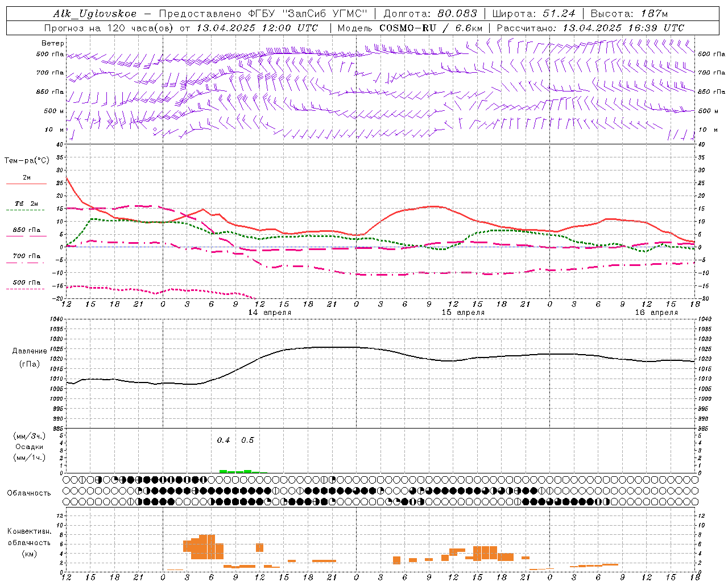Select the latitude value 51.24

point(559,14)
